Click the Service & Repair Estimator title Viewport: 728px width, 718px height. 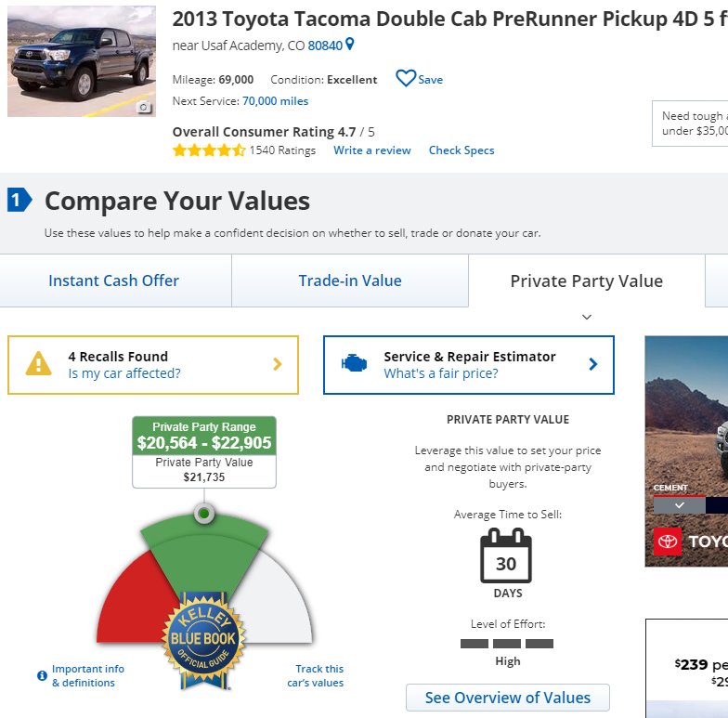(470, 357)
